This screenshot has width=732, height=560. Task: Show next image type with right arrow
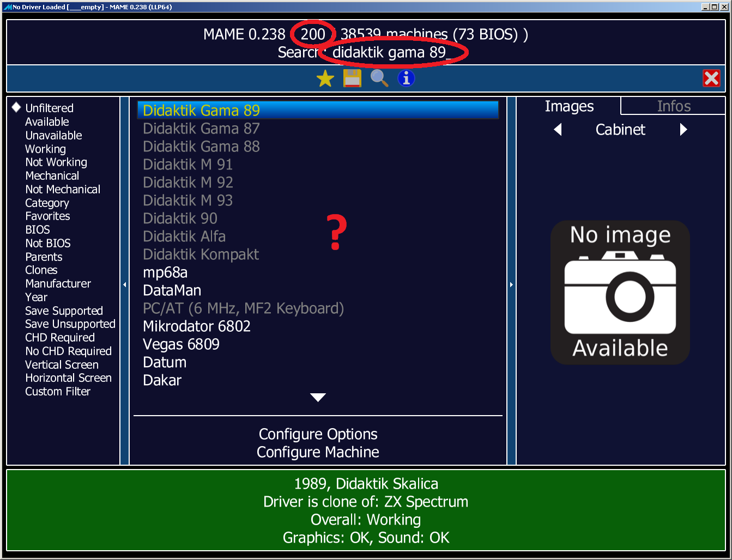point(683,130)
